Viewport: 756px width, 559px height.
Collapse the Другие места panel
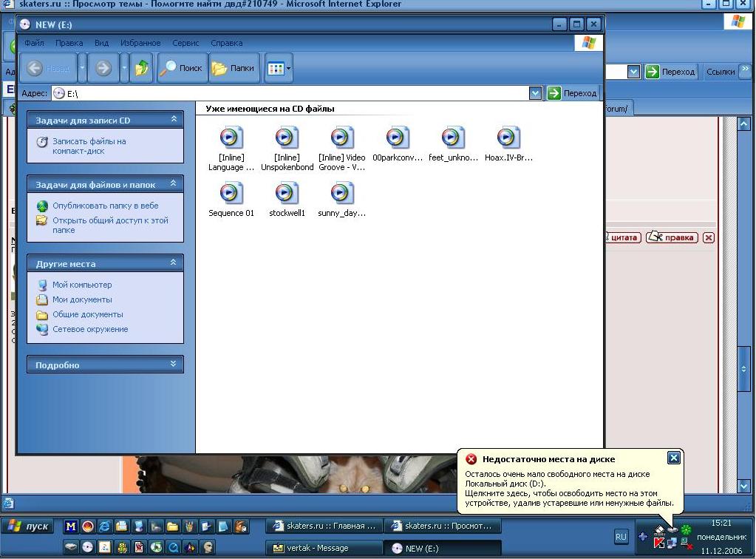tap(174, 263)
